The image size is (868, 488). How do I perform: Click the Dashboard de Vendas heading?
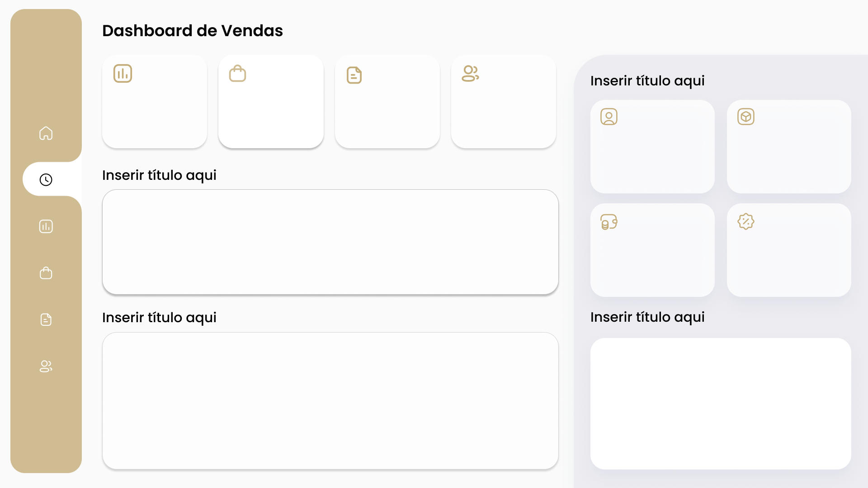click(193, 31)
